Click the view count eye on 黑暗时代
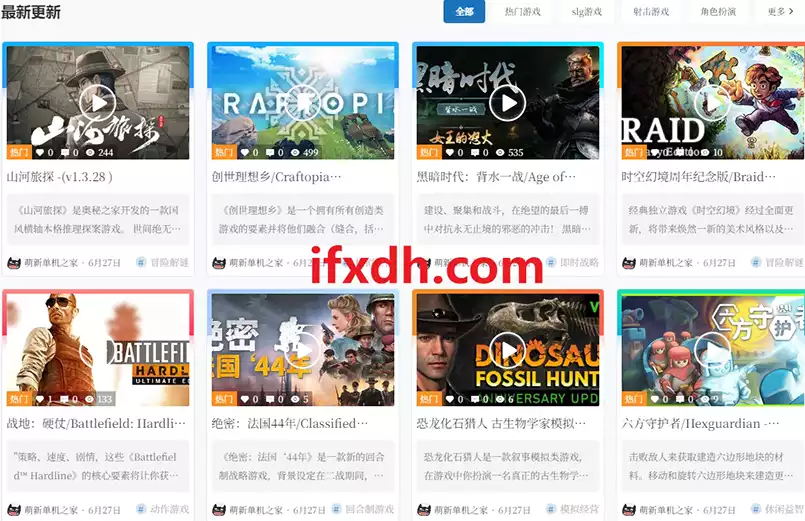Image resolution: width=805 pixels, height=521 pixels. point(500,152)
